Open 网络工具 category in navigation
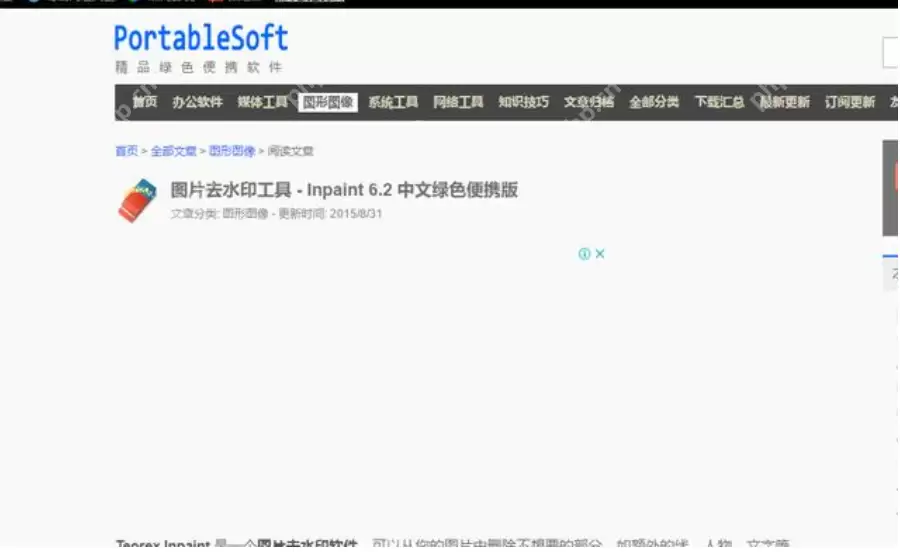Screen dimensions: 900x552 (458, 102)
